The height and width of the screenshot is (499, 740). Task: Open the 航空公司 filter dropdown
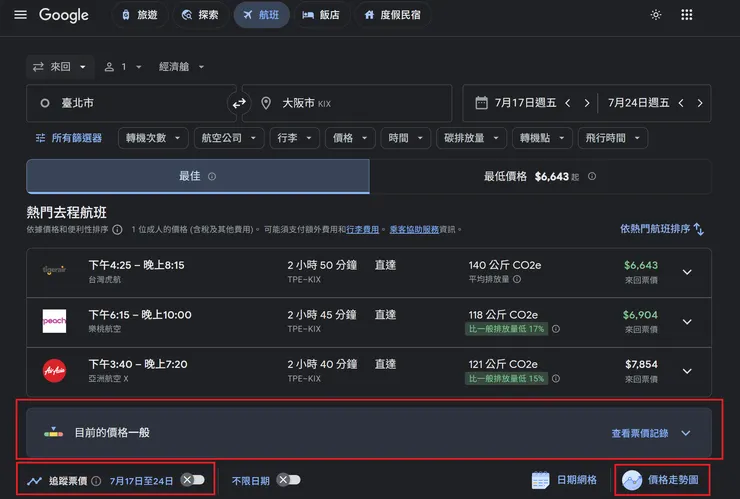point(229,138)
